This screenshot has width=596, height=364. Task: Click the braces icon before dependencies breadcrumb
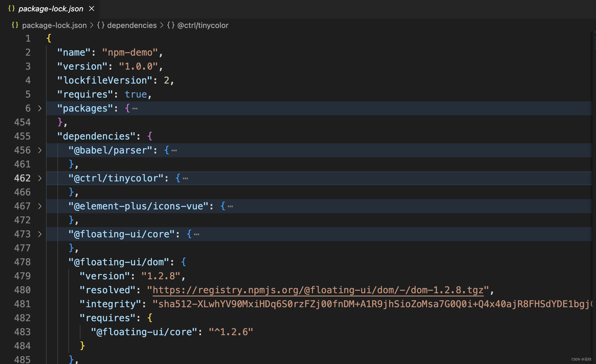point(100,25)
